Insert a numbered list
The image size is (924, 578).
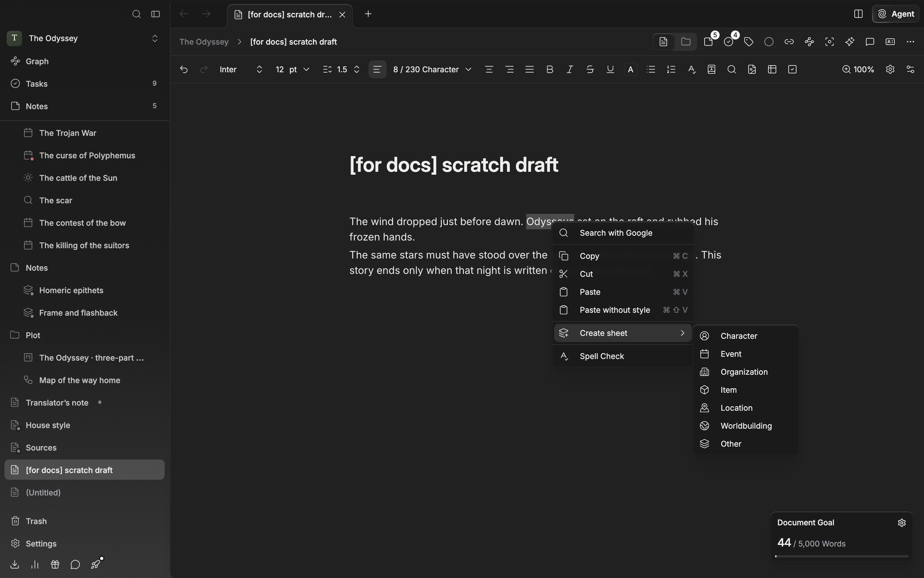(671, 70)
